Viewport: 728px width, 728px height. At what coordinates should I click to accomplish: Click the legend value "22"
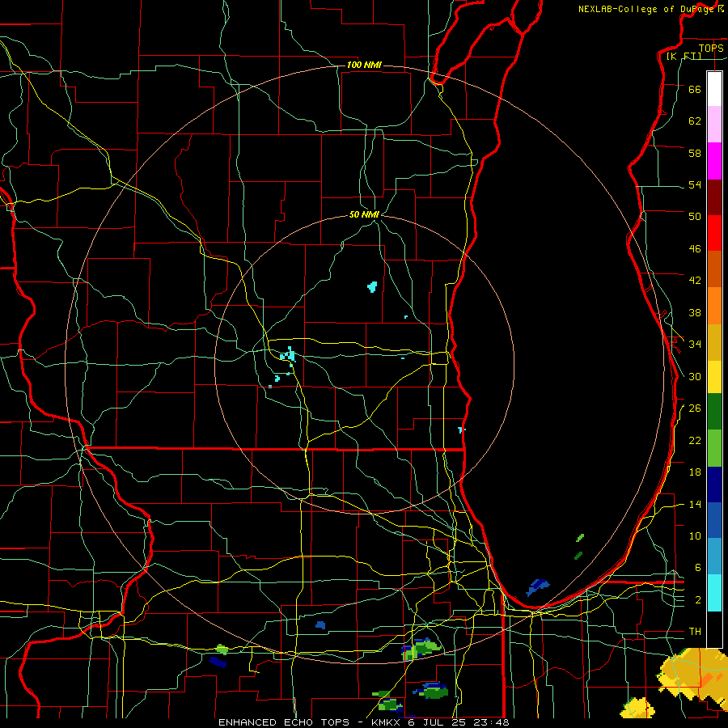coord(695,440)
